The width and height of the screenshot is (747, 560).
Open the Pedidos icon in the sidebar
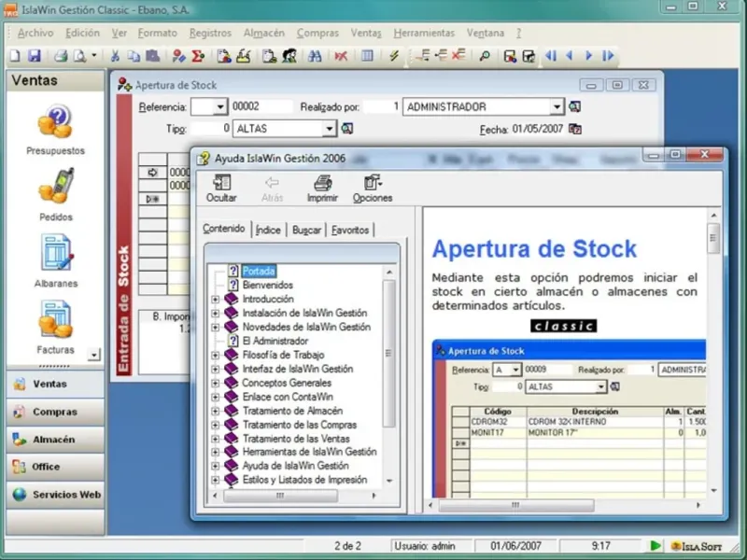[x=56, y=194]
